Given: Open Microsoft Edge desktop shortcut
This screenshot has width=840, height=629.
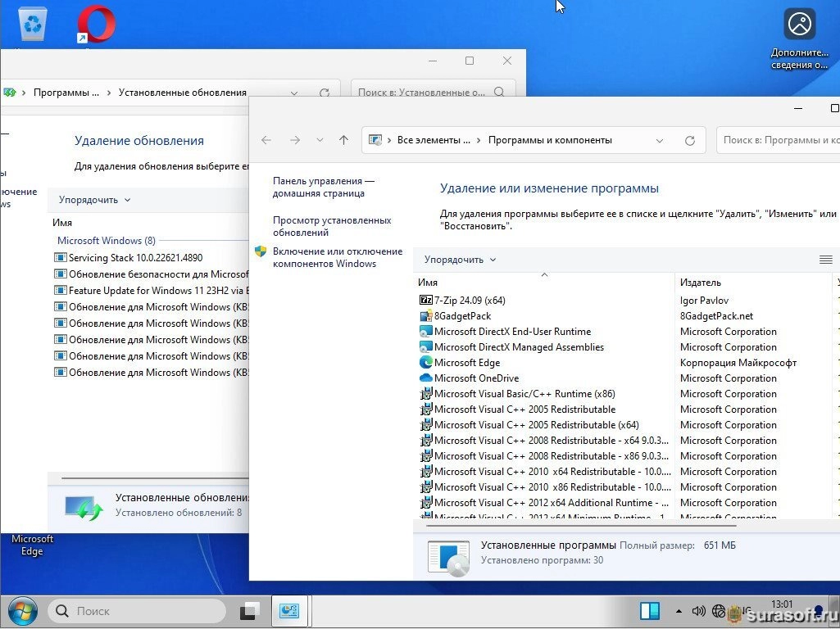Looking at the screenshot, I should pyautogui.click(x=32, y=545).
